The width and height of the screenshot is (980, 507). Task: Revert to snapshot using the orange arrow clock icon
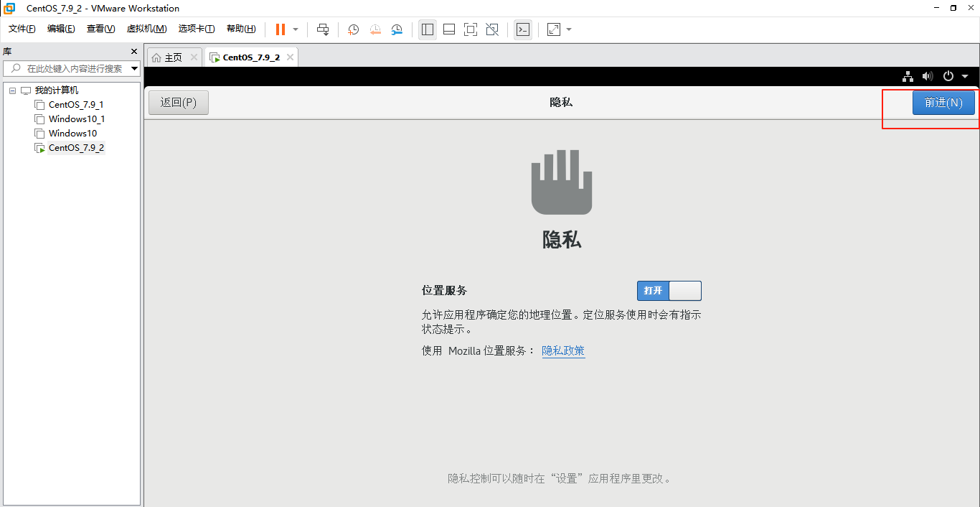pyautogui.click(x=375, y=29)
